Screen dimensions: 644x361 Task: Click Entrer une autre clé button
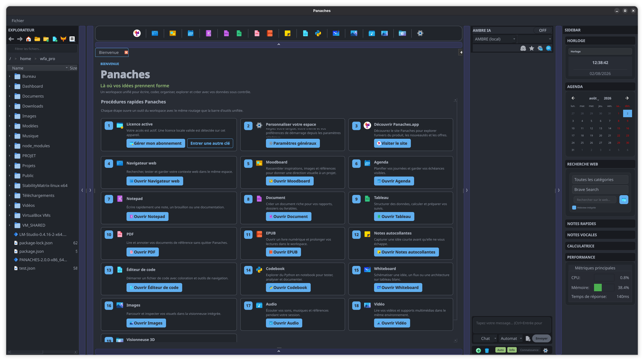(x=210, y=143)
